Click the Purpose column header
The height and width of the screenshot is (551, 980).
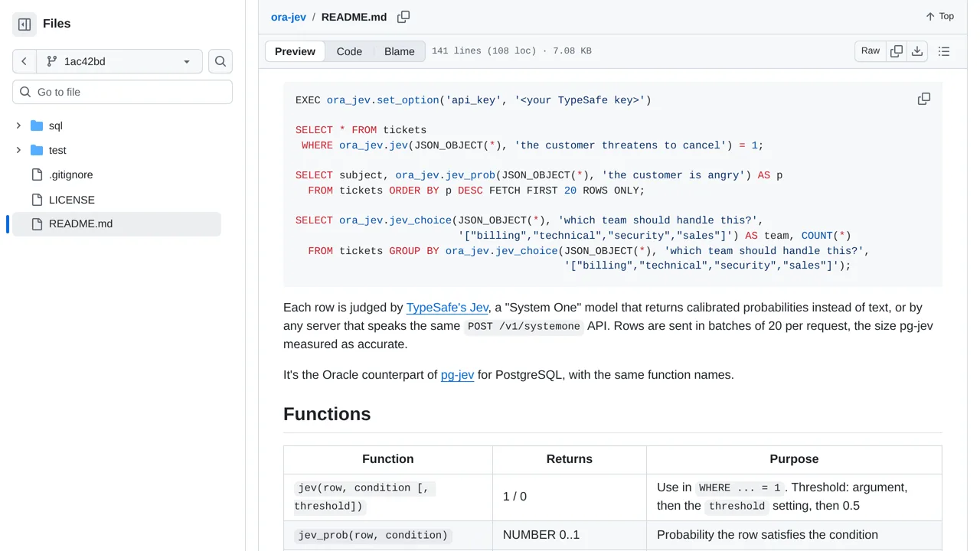(x=794, y=459)
